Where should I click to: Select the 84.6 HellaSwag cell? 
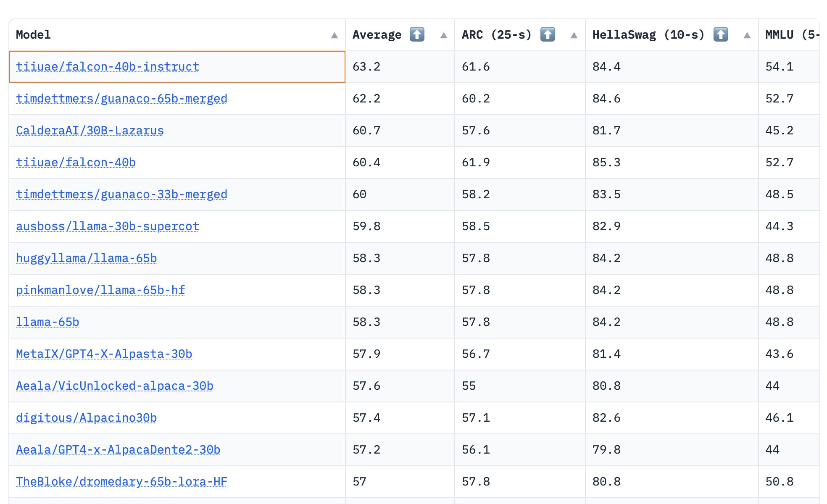672,99
